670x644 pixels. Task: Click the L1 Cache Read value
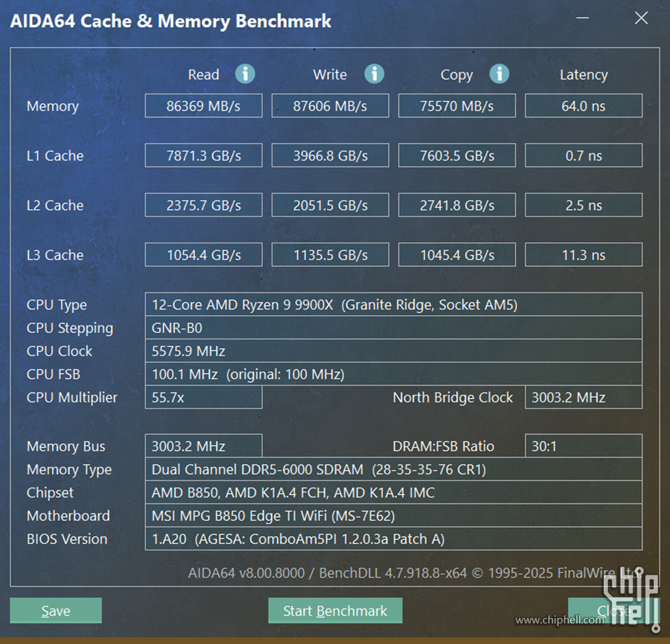(204, 156)
